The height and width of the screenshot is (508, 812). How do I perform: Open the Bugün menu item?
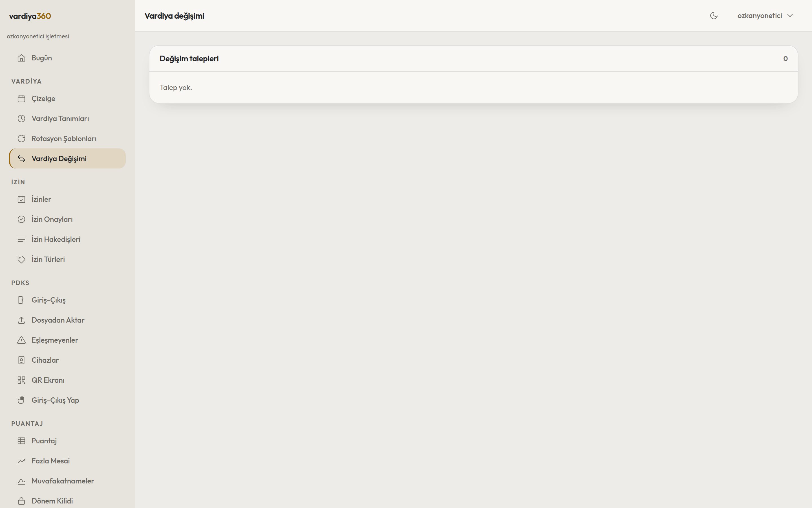(x=67, y=58)
